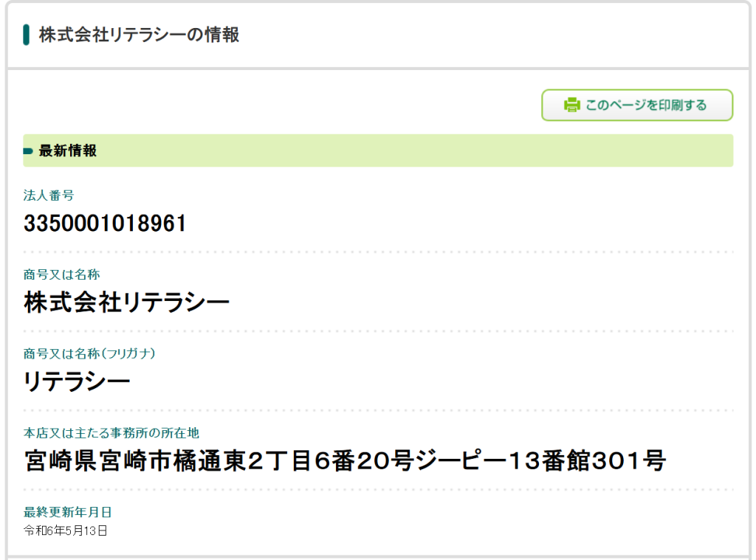Click the 最終更新年月日 label
Image resolution: width=756 pixels, height=560 pixels.
pyautogui.click(x=67, y=512)
